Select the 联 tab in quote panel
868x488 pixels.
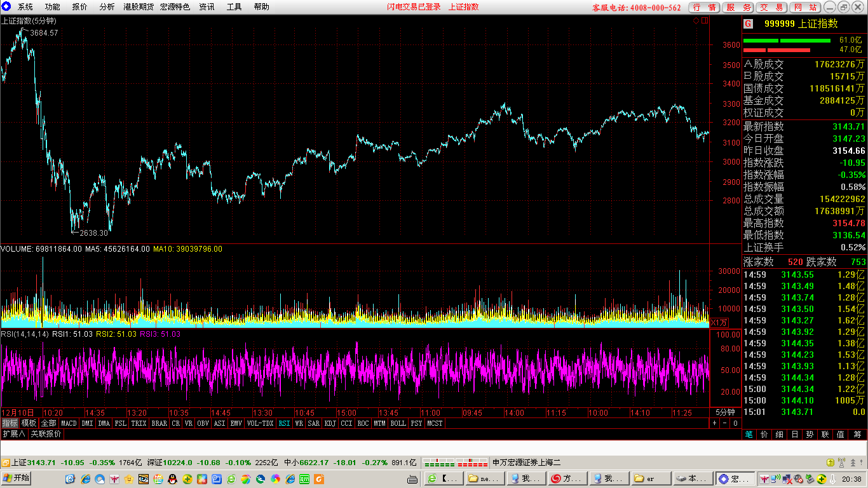(826, 435)
